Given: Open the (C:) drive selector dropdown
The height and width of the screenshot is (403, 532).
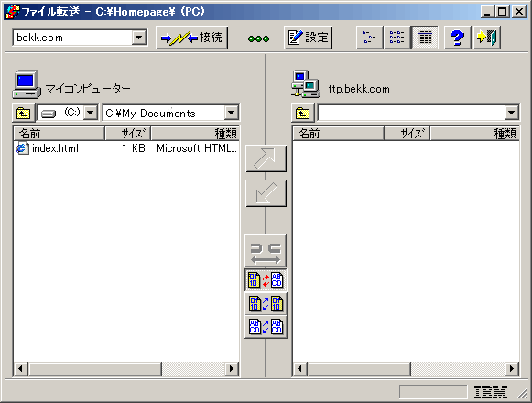Looking at the screenshot, I should click(91, 113).
